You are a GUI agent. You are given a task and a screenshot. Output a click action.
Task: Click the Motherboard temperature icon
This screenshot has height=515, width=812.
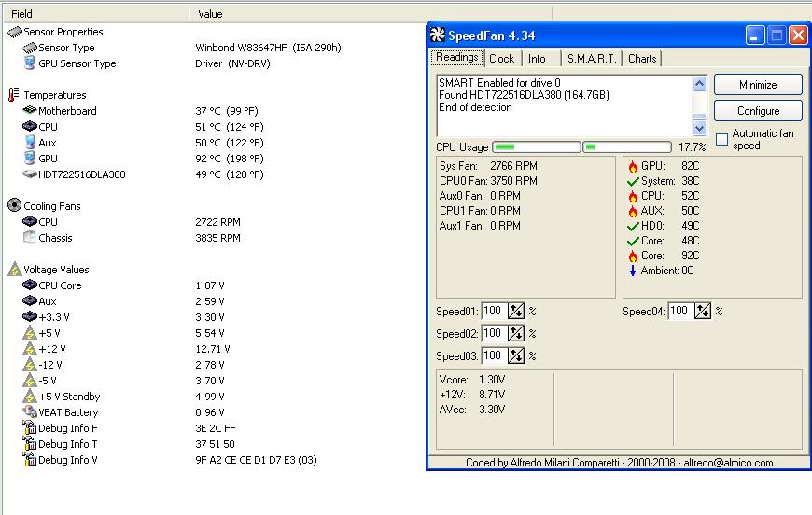[30, 110]
